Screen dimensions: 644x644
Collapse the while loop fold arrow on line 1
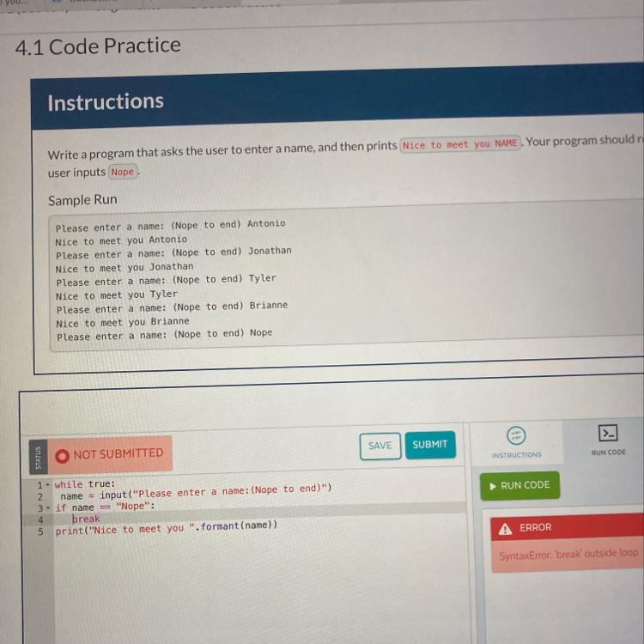pyautogui.click(x=48, y=484)
